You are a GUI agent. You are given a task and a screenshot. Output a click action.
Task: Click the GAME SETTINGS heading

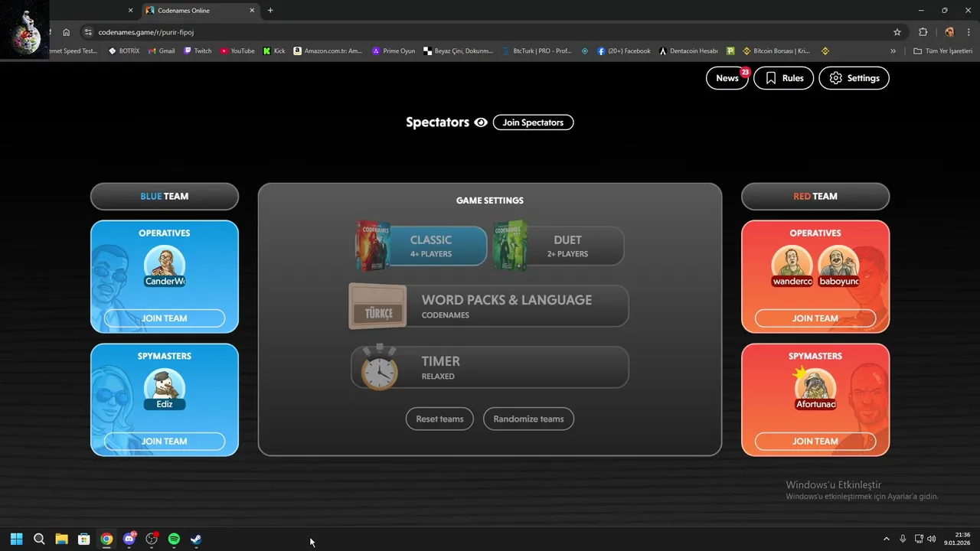tap(490, 201)
